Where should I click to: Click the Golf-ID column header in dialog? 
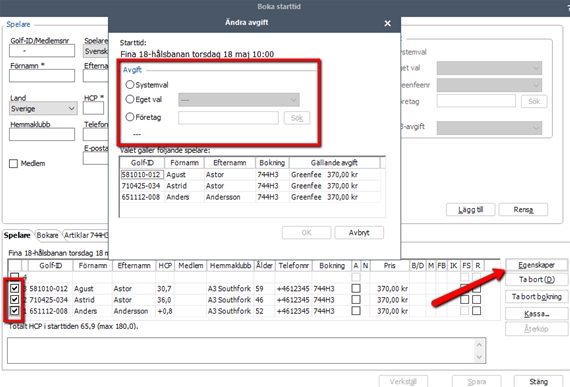point(142,163)
